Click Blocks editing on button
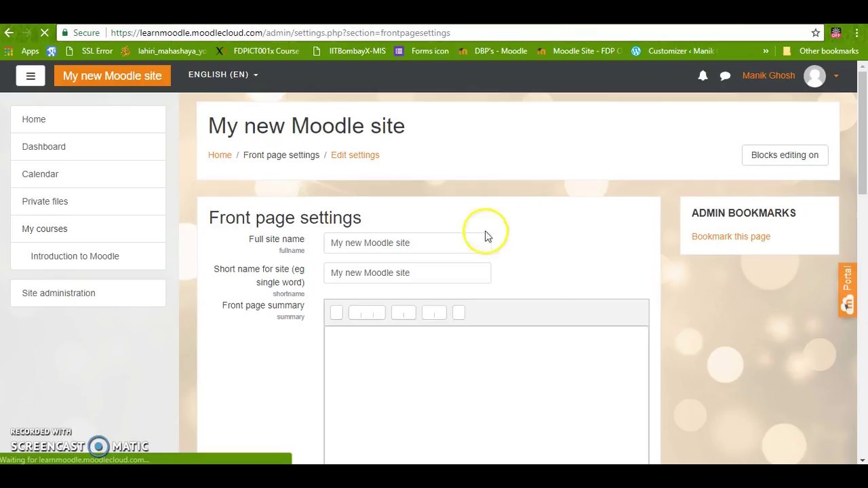 785,155
